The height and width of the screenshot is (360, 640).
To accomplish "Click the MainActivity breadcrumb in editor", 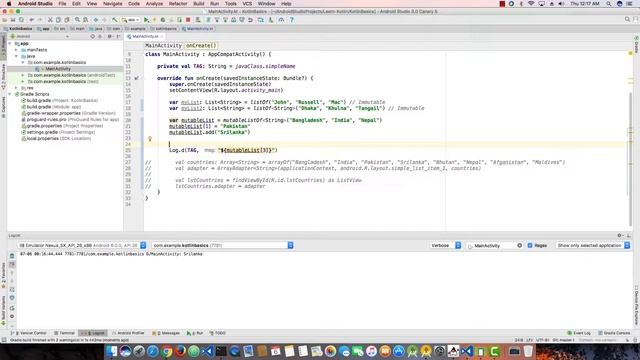I will point(163,46).
